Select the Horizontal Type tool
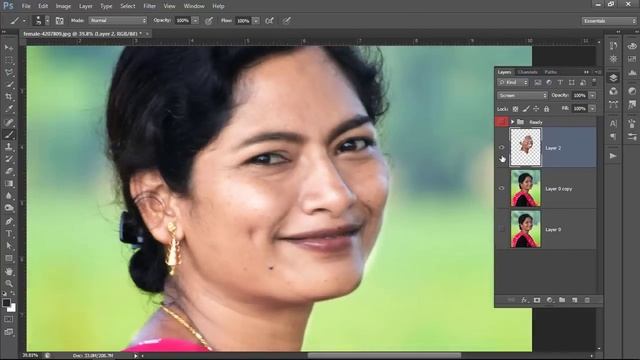640x360 pixels. 9,233
